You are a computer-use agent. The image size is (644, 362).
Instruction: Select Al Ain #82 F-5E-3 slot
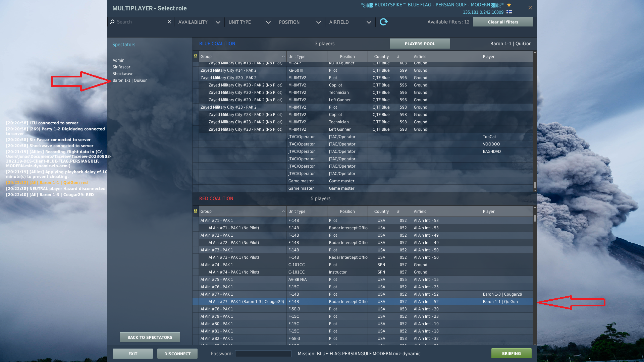(x=363, y=339)
